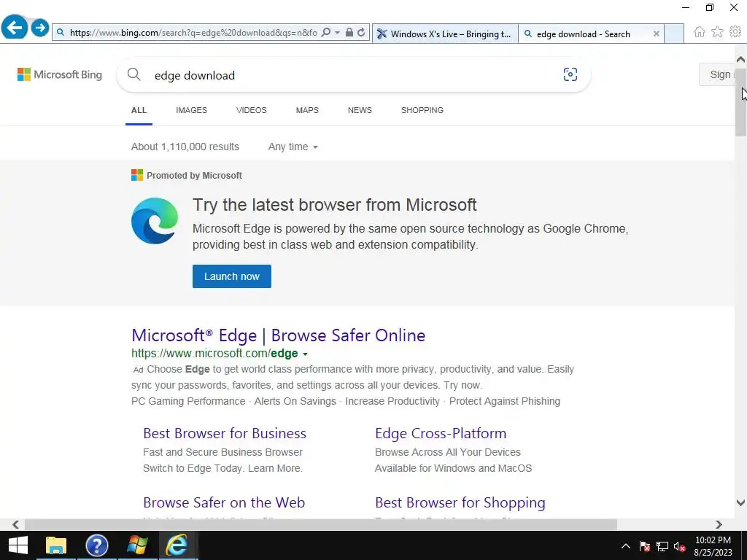This screenshot has height=560, width=747.
Task: Open Microsoft Edge | Browse Safer Online result
Action: pyautogui.click(x=278, y=335)
